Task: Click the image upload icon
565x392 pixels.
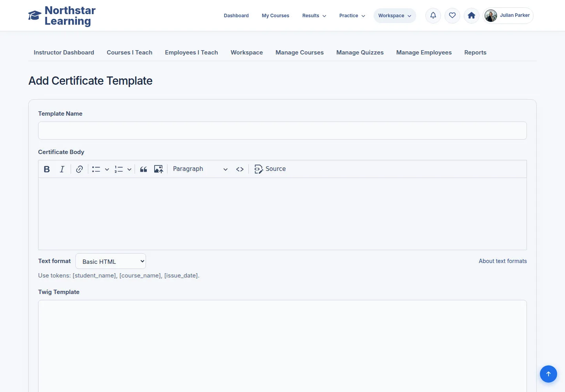Action: [159, 169]
